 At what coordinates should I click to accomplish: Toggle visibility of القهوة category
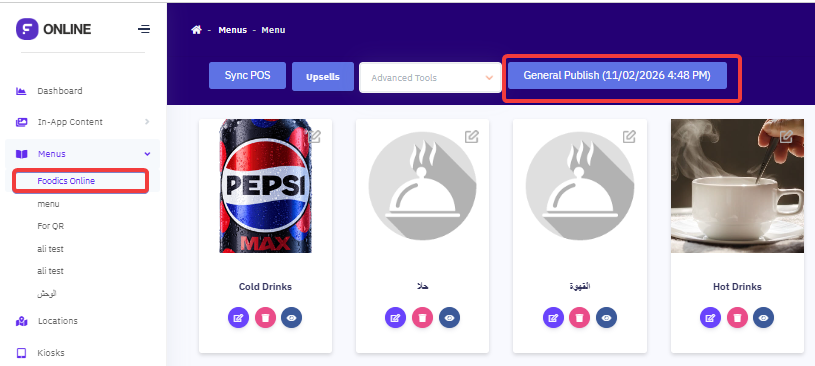point(607,318)
